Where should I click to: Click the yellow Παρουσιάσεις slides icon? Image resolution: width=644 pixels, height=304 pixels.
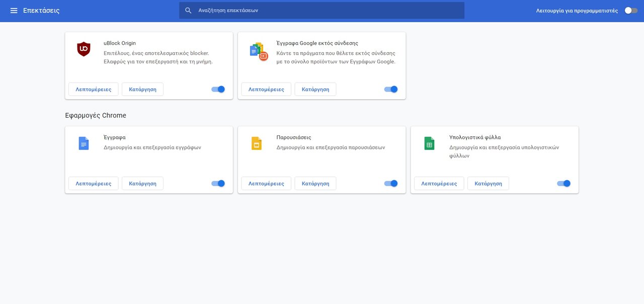click(257, 143)
